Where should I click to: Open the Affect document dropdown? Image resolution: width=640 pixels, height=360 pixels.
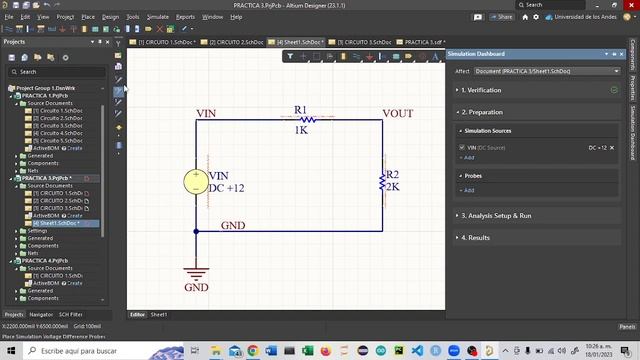(547, 71)
